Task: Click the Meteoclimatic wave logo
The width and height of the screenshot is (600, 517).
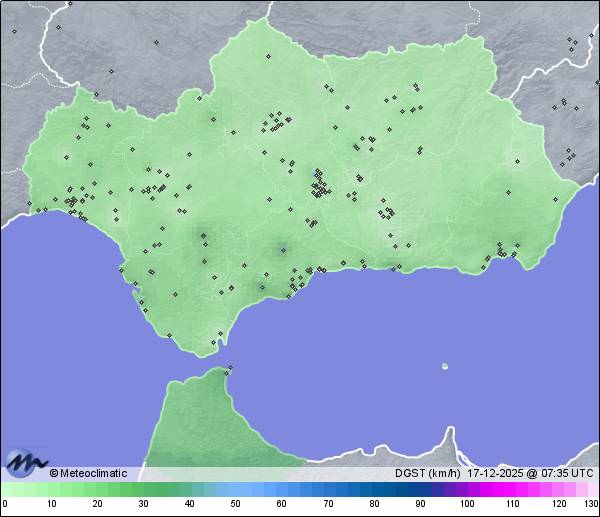Action: click(x=26, y=462)
